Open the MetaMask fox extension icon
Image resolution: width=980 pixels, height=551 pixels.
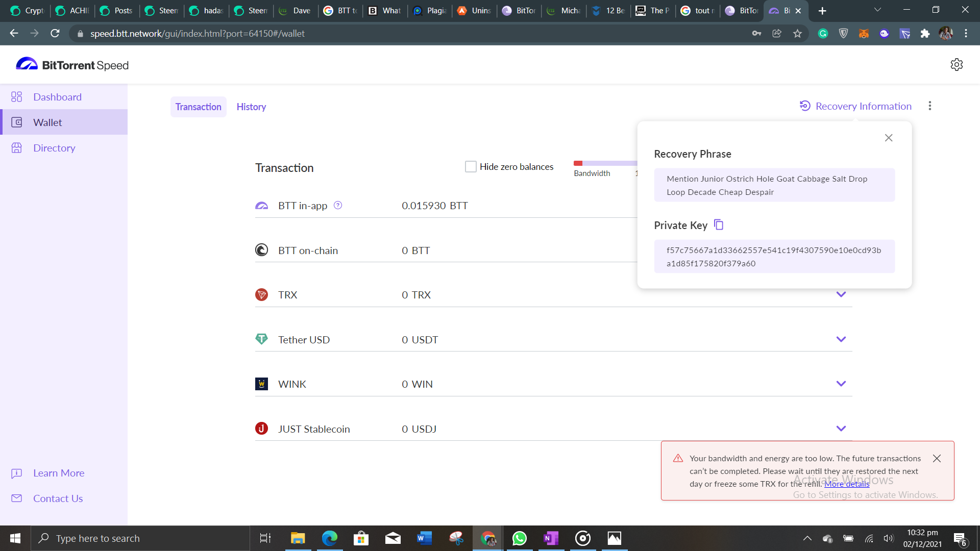pyautogui.click(x=864, y=34)
